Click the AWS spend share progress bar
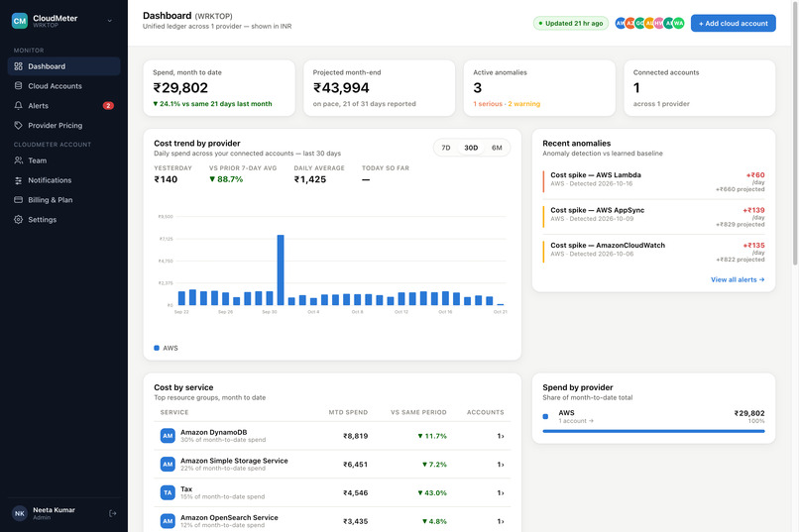Image resolution: width=799 pixels, height=532 pixels. pos(654,431)
